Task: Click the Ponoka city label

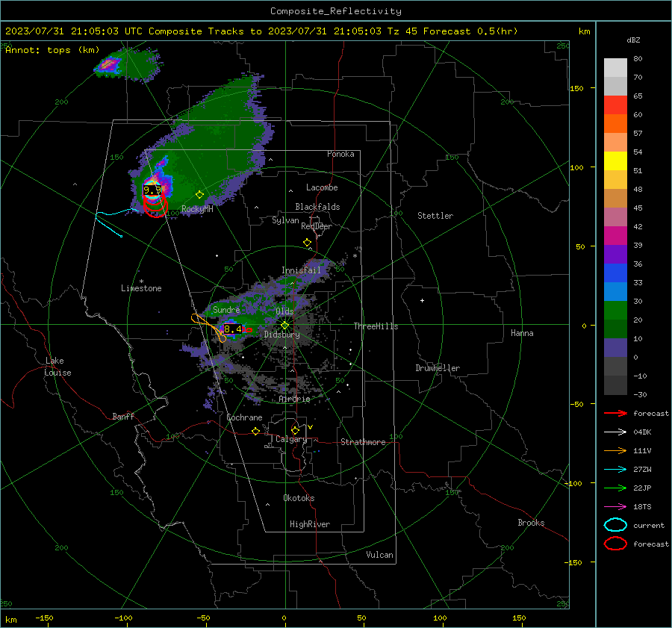Action: coord(340,154)
